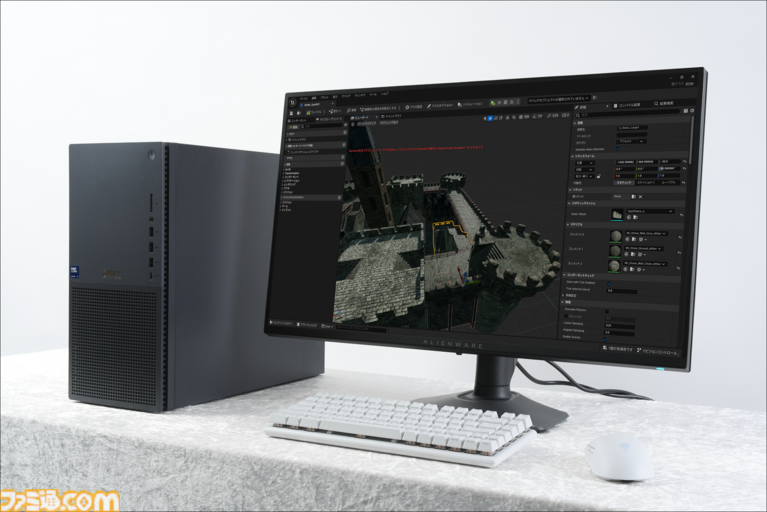Open the Details panel settings gear icon
Viewport: 767px width, 512px height.
[692, 111]
